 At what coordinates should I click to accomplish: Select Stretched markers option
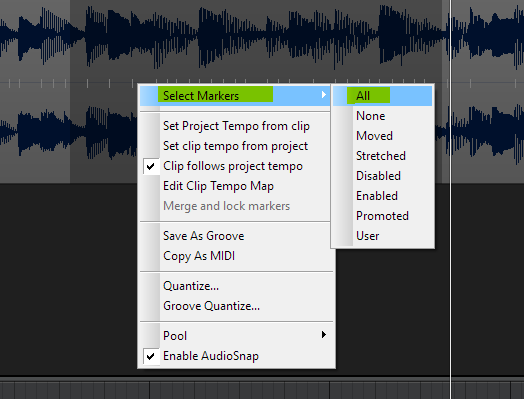(382, 156)
